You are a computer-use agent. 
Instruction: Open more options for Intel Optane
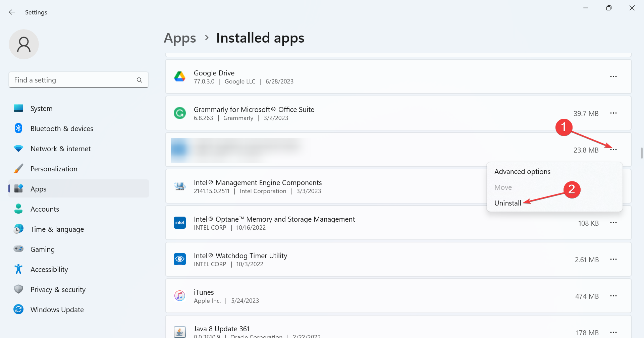point(613,223)
